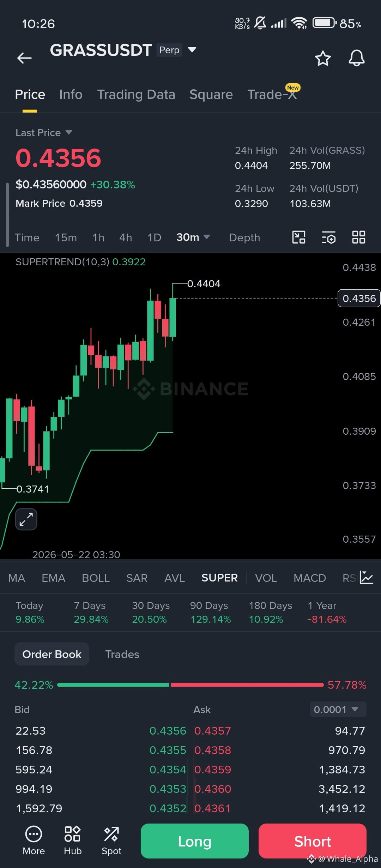381x868 pixels.
Task: Enable the BOLL indicator
Action: click(96, 578)
